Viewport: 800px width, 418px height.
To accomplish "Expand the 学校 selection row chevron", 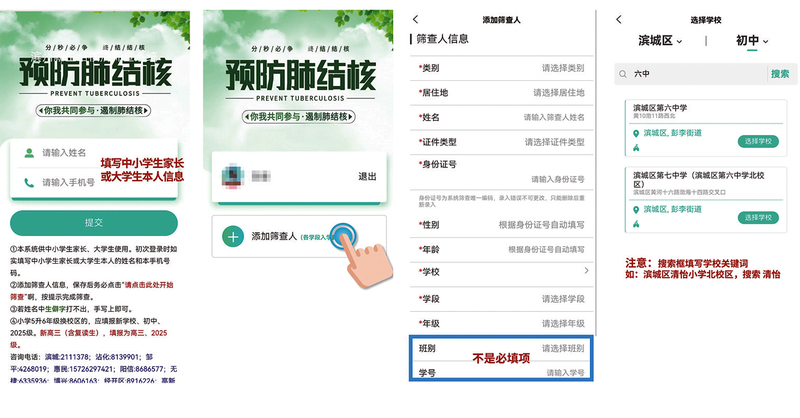I will (x=586, y=271).
